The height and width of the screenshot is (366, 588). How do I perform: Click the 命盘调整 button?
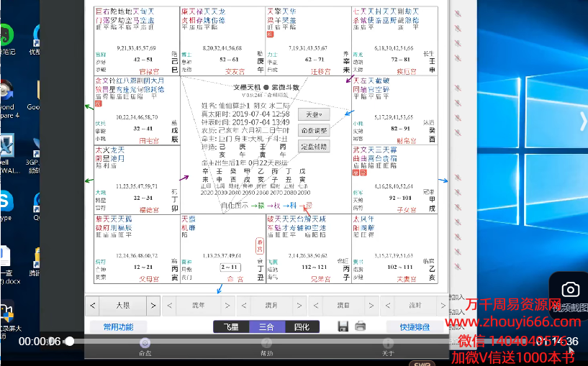[x=313, y=131]
